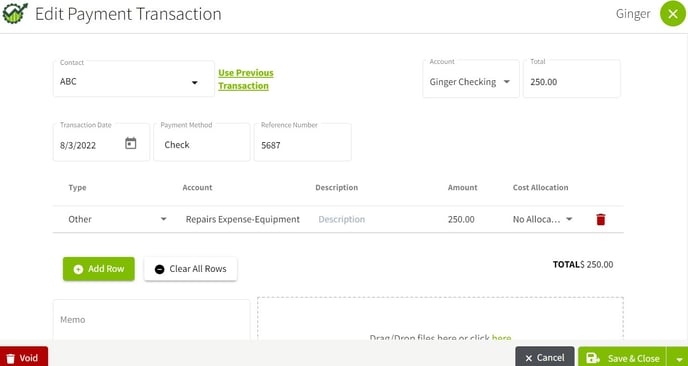The width and height of the screenshot is (688, 366).
Task: Click into the Memo text box
Action: click(151, 320)
